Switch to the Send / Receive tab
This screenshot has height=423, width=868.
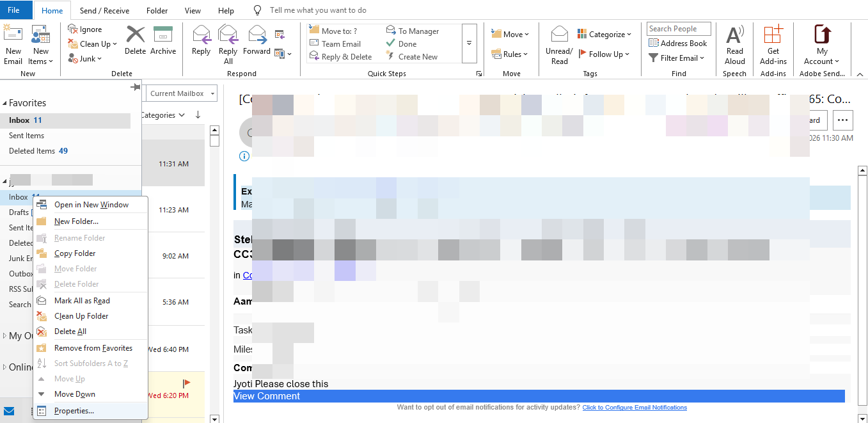[104, 11]
